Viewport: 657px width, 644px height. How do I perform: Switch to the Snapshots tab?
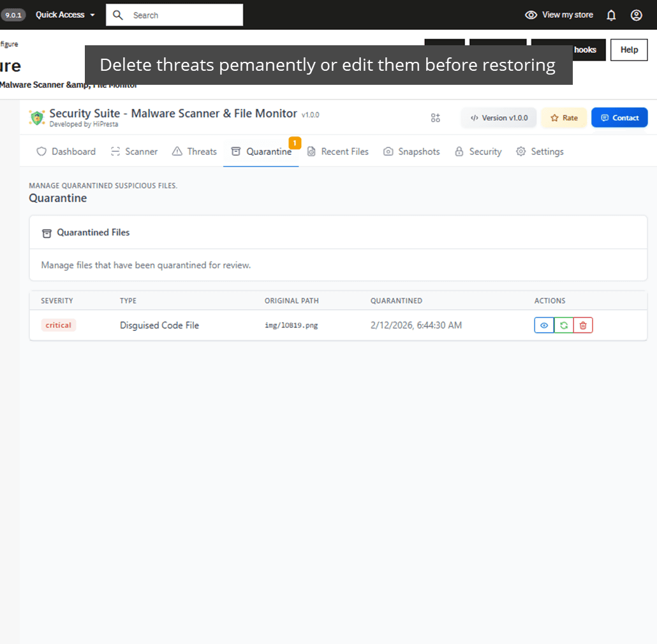pyautogui.click(x=411, y=152)
